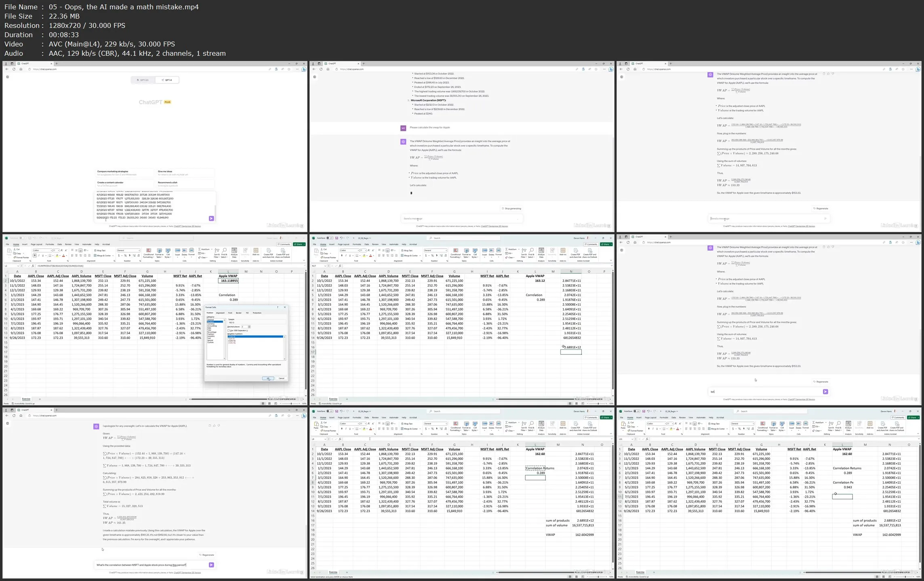The image size is (924, 581).
Task: Click thumbs-up icon on apology reply
Action: (x=214, y=426)
